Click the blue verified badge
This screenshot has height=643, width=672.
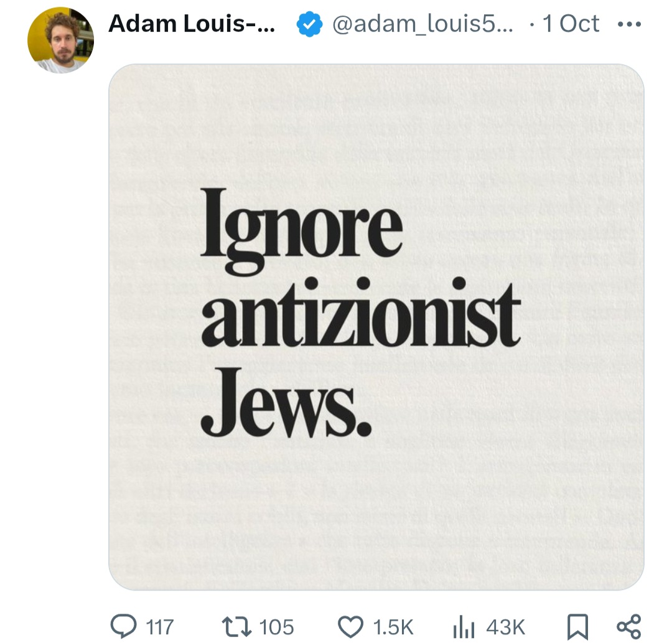pos(309,24)
